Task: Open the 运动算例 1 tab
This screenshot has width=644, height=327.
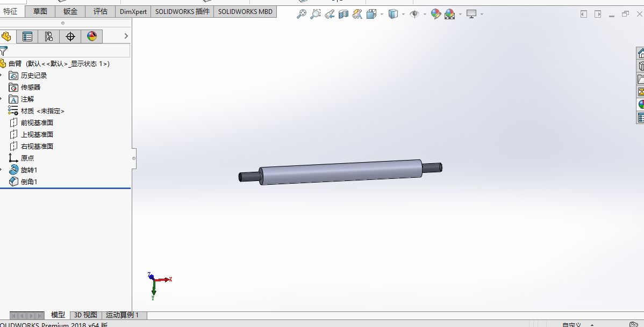Action: tap(123, 315)
